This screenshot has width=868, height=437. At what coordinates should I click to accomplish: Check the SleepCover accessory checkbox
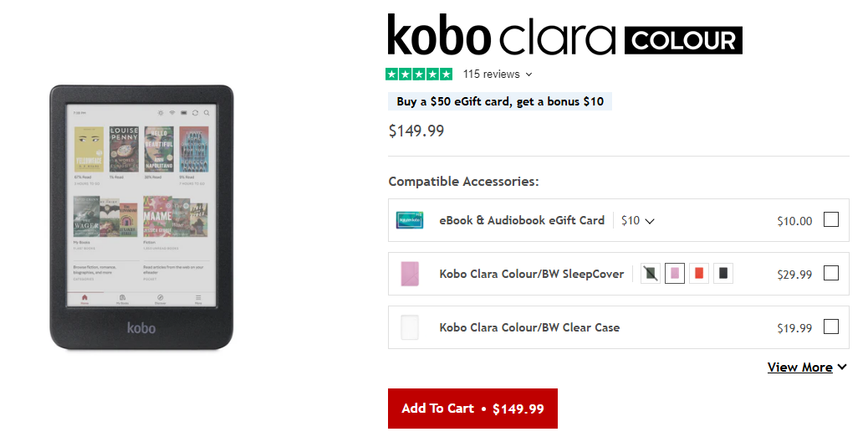point(830,273)
